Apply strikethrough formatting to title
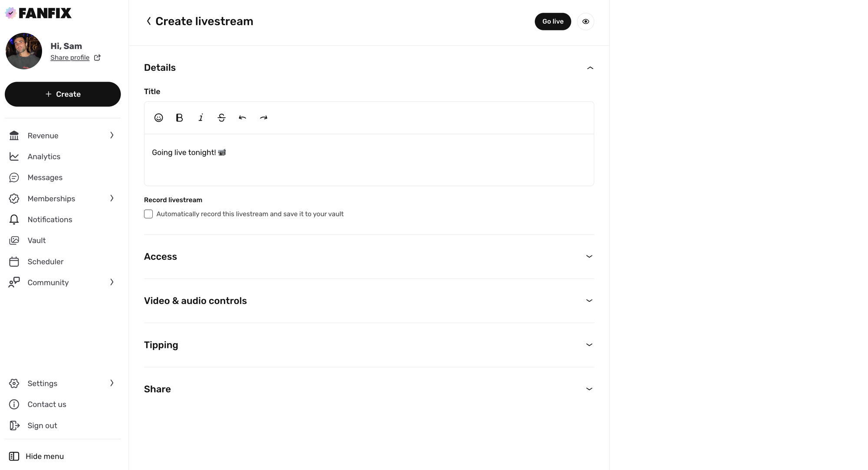 [x=221, y=118]
